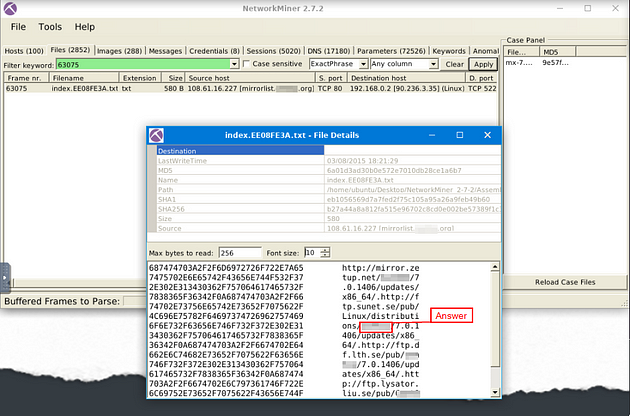Select the Path property row
Viewport: 630px width, 416px height.
tap(328, 190)
